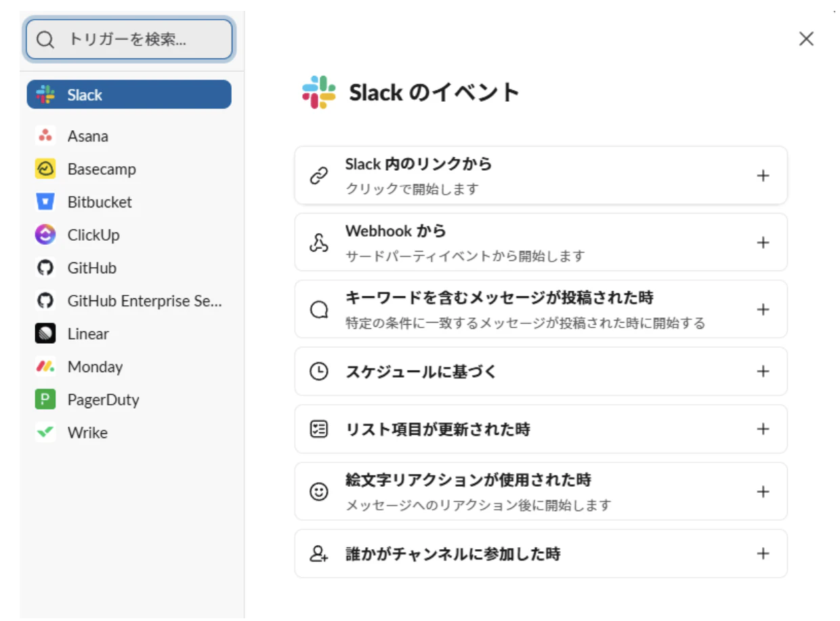
Task: Add the Slack 内のリンクから trigger with plus
Action: coord(763,176)
